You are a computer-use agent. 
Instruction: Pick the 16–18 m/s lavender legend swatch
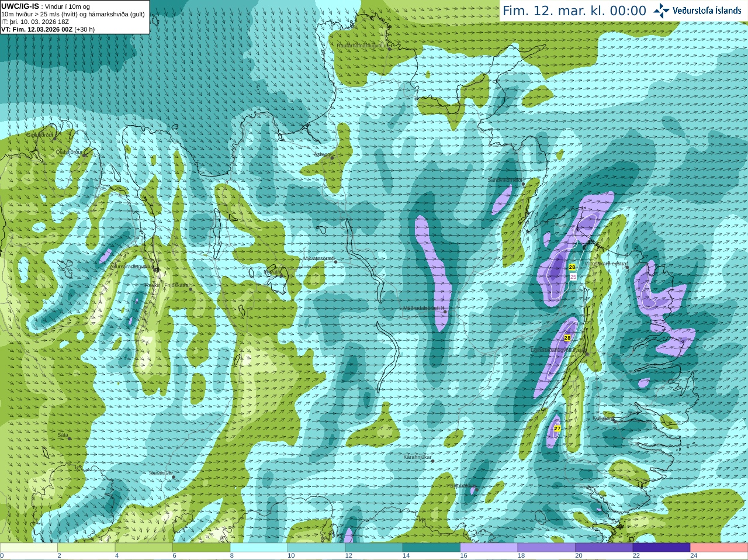489,548
